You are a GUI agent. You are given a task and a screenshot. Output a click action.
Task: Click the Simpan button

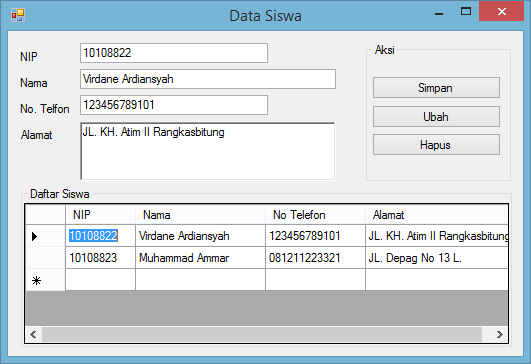(x=436, y=88)
